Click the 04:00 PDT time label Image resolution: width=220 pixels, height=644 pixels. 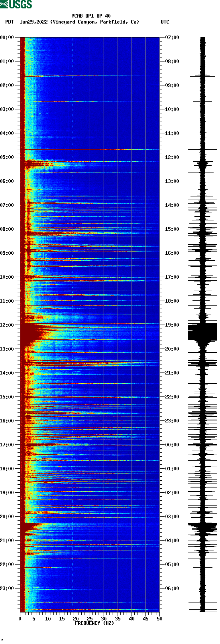click(x=7, y=133)
